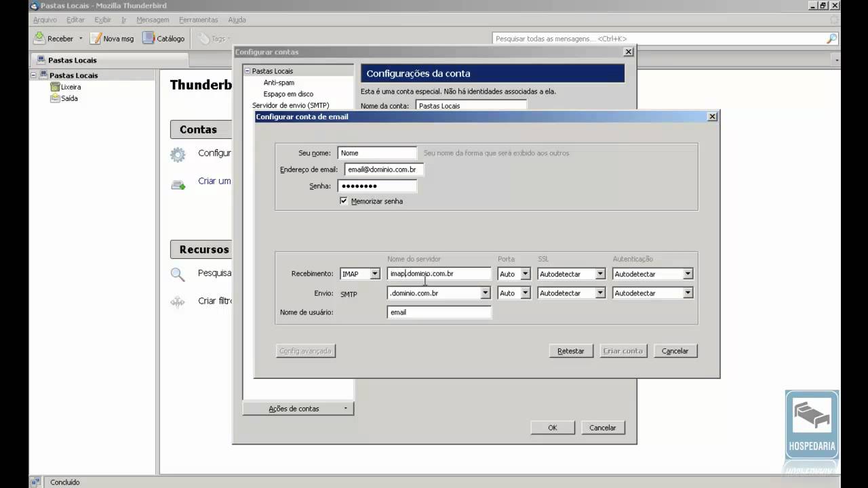Viewport: 868px width, 488px height.
Task: Open the Editar menu
Action: 75,20
